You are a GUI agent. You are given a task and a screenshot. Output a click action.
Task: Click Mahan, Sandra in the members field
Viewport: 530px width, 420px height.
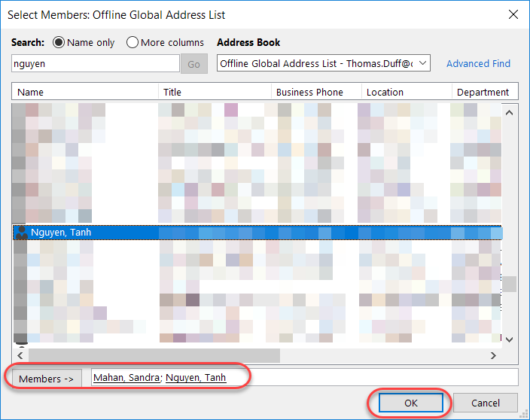point(126,377)
